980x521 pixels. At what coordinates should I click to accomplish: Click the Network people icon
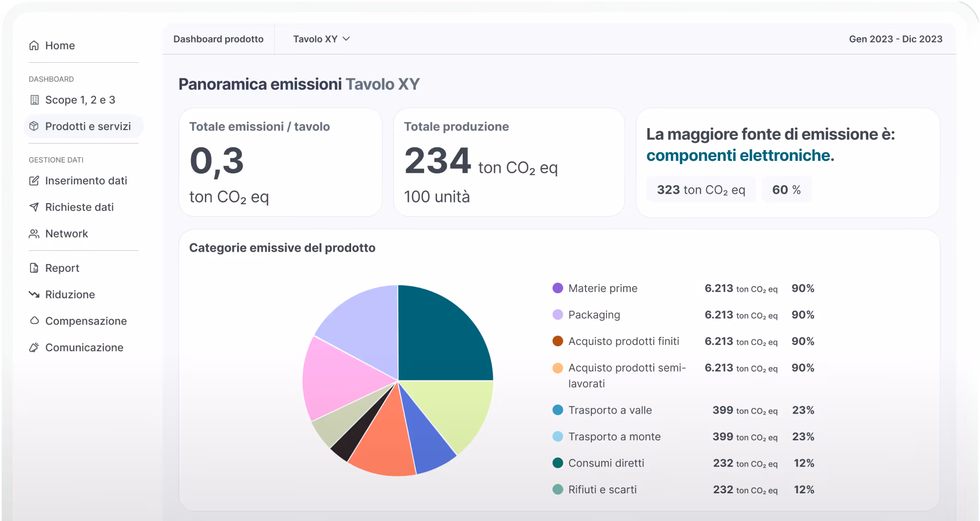pyautogui.click(x=34, y=234)
